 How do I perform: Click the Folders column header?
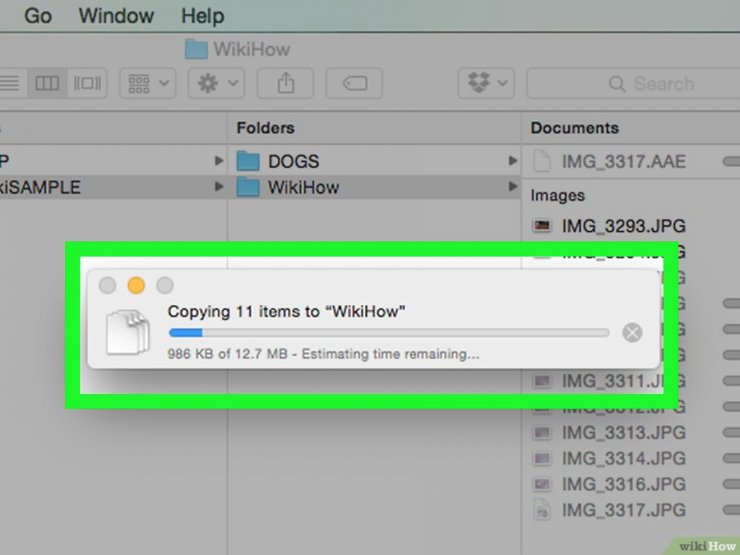click(265, 128)
